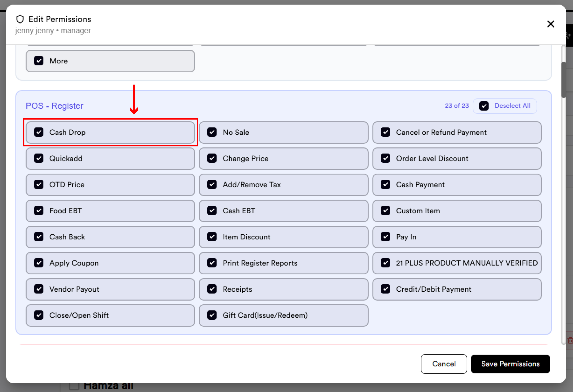
Task: Disable the Custom Item permission
Action: click(385, 211)
